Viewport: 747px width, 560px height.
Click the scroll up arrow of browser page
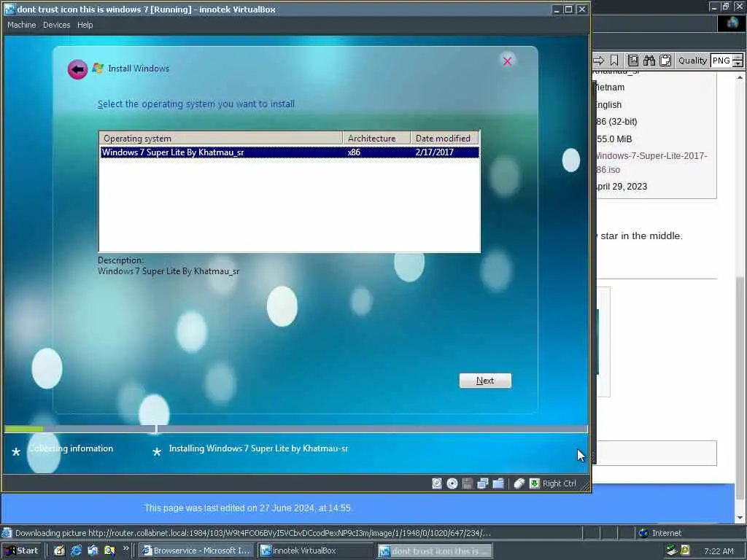740,77
